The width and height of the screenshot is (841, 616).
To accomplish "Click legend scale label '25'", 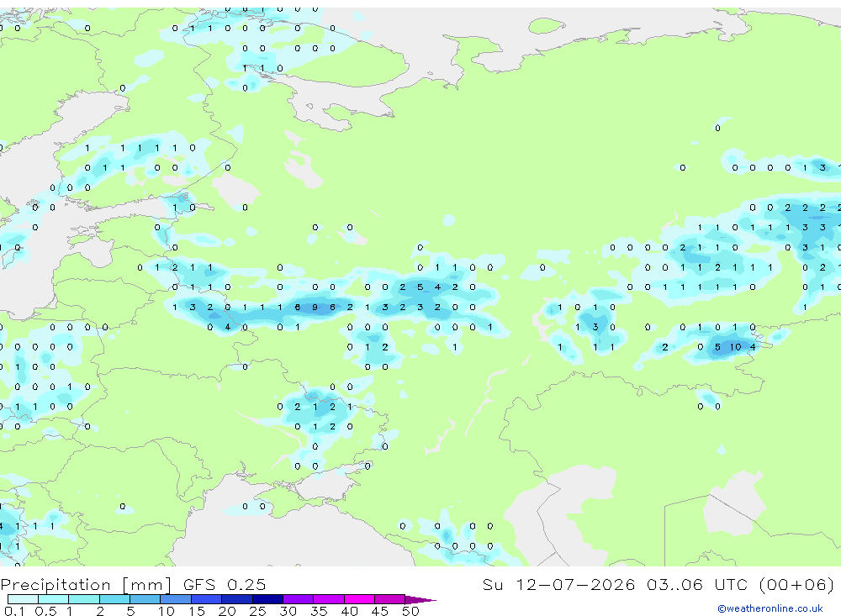I will pyautogui.click(x=257, y=611).
